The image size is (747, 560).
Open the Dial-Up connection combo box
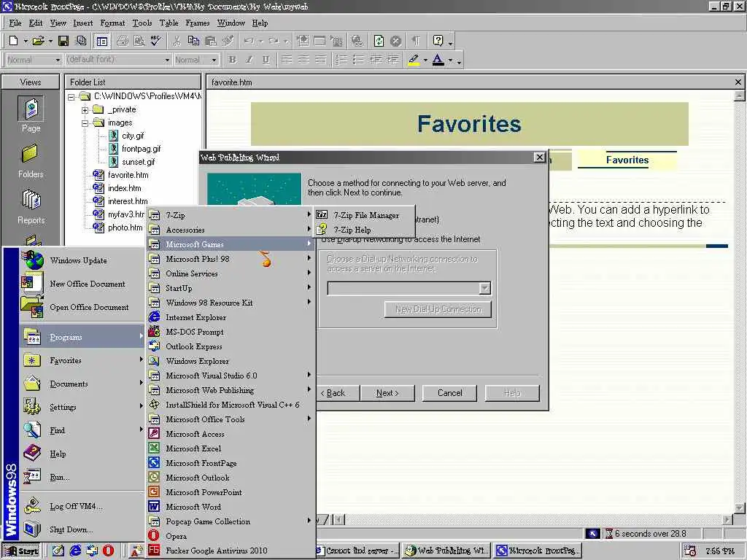pyautogui.click(x=409, y=288)
